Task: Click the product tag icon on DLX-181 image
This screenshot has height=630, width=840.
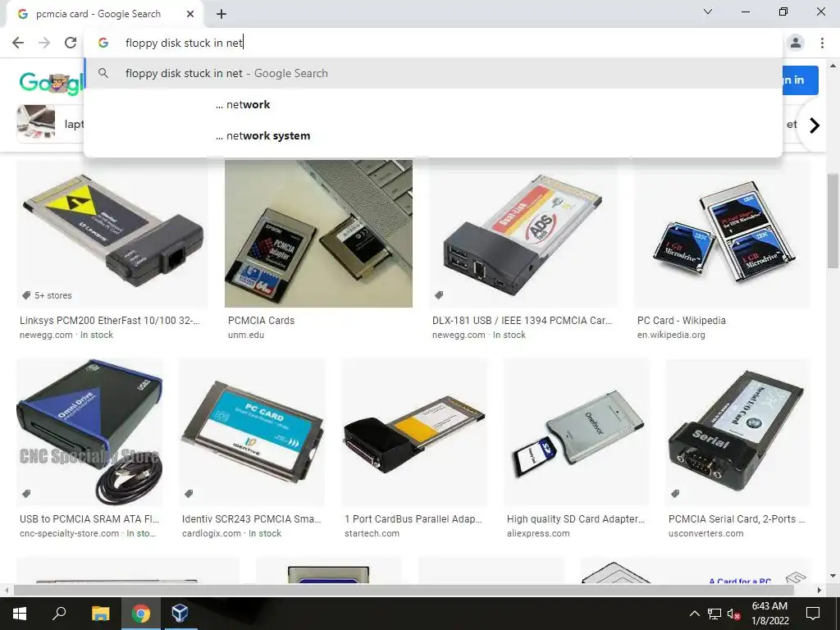Action: [x=439, y=294]
